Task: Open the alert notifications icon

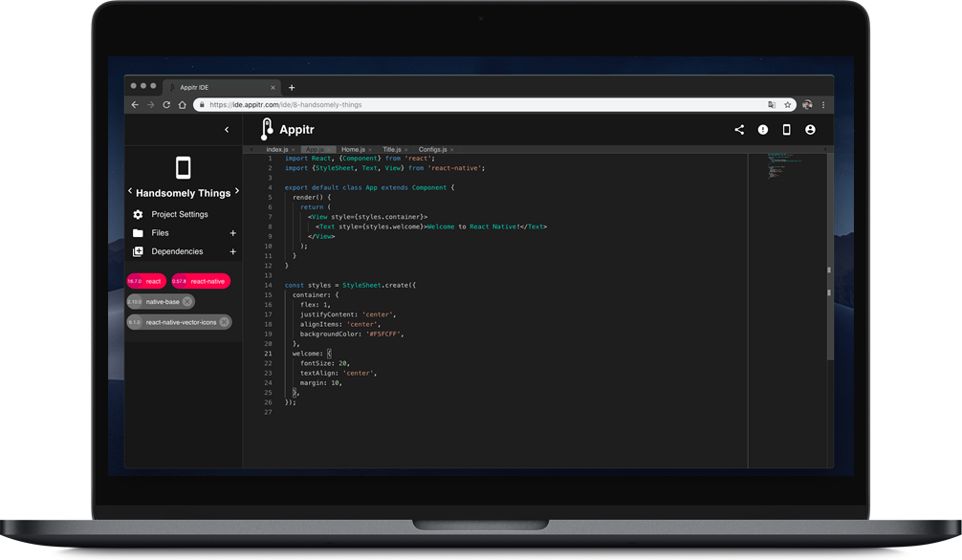Action: tap(762, 129)
